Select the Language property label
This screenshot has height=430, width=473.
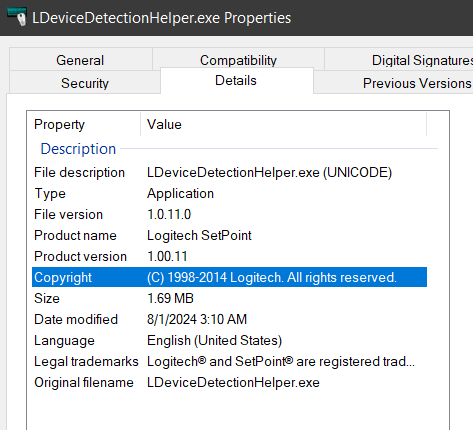64,341
